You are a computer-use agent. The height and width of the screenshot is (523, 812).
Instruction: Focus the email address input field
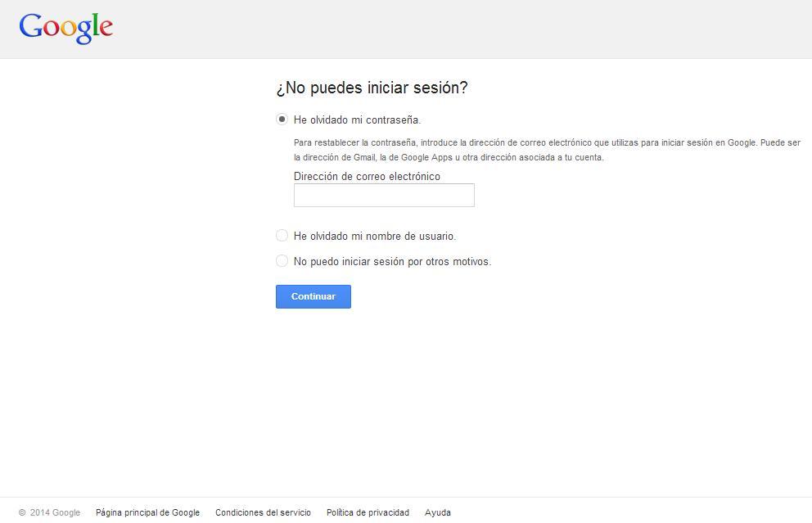(384, 196)
